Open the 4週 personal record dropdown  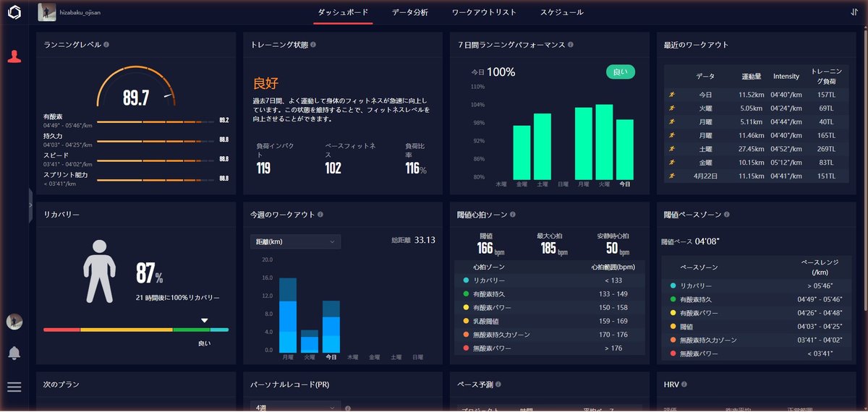point(295,408)
